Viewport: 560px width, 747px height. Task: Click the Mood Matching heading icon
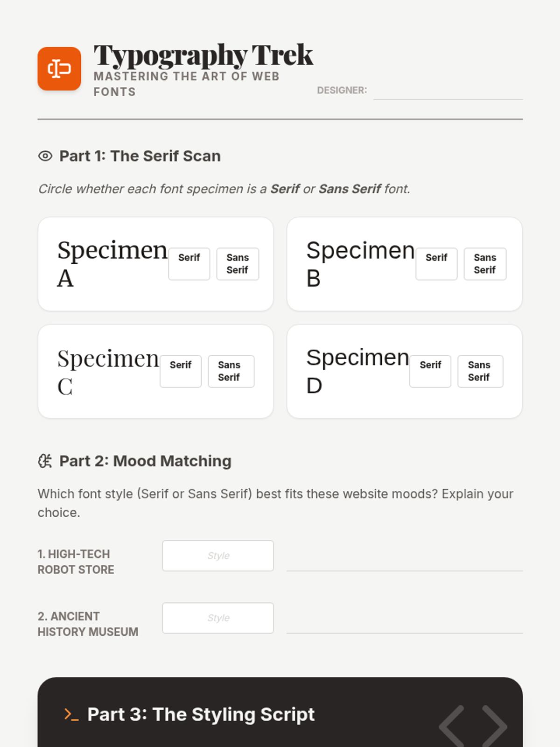pyautogui.click(x=45, y=461)
